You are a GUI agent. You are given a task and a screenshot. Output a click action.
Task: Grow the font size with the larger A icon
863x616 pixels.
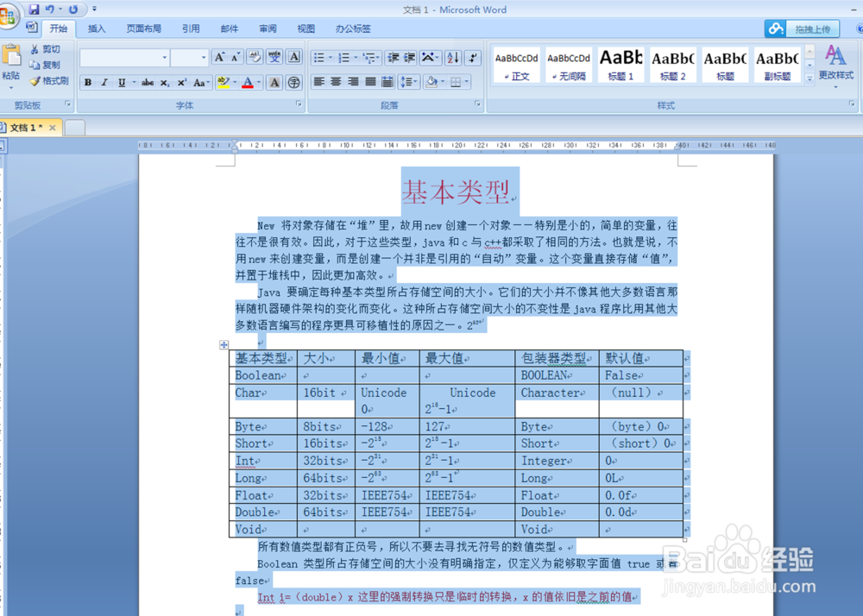coord(220,57)
